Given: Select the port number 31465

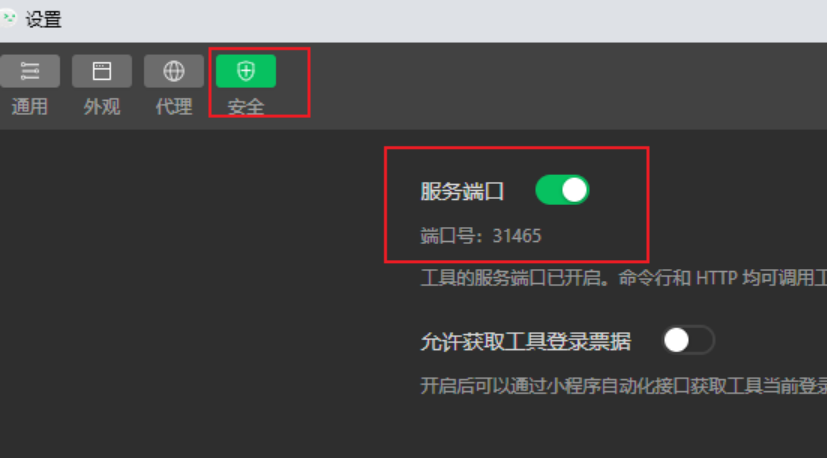Looking at the screenshot, I should tap(517, 236).
